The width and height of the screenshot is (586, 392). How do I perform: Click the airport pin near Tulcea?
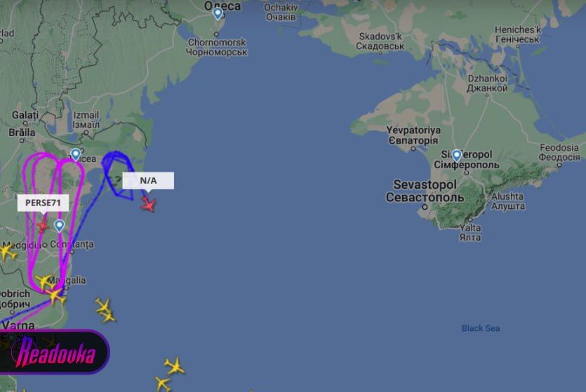76,154
